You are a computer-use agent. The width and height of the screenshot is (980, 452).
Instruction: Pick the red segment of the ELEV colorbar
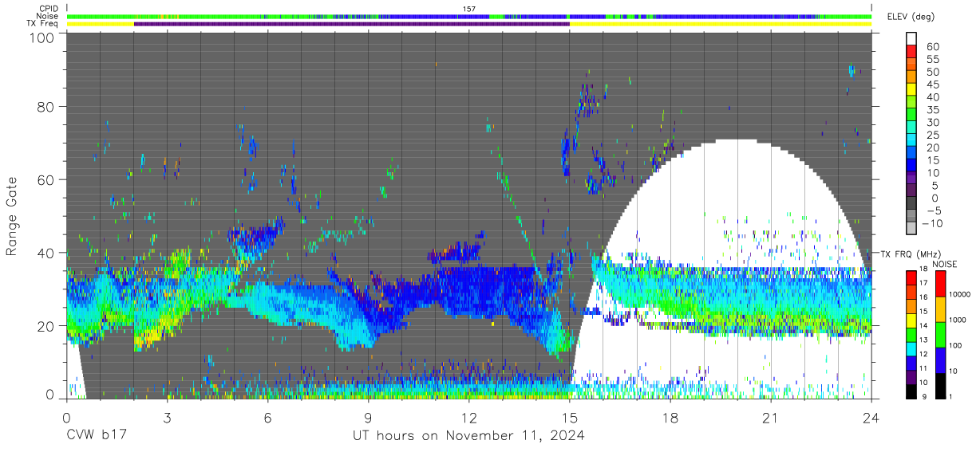[x=912, y=51]
